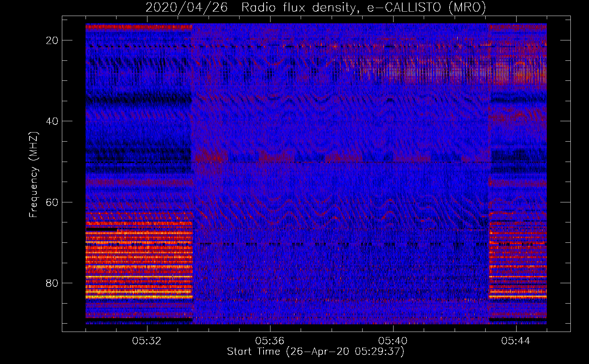Click the time tick label "05:40"
This screenshot has width=589, height=364.
pyautogui.click(x=393, y=341)
